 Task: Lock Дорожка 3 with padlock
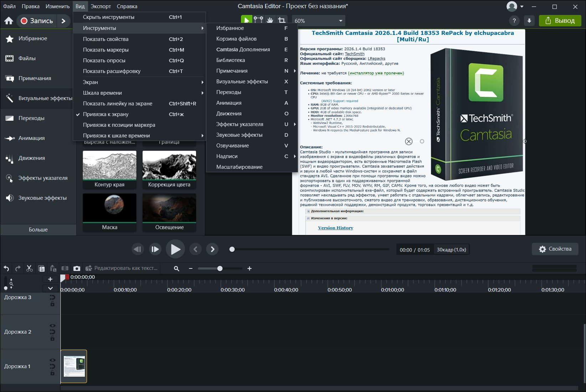click(x=52, y=304)
